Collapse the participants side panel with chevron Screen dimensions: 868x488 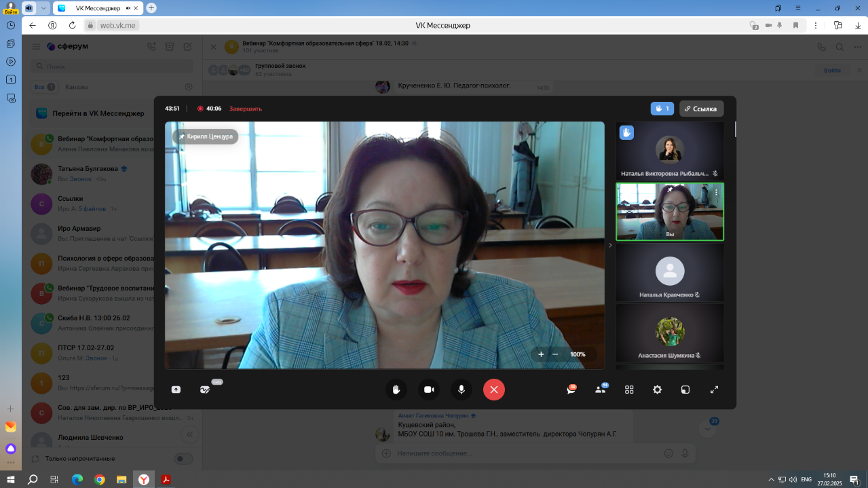pos(610,246)
